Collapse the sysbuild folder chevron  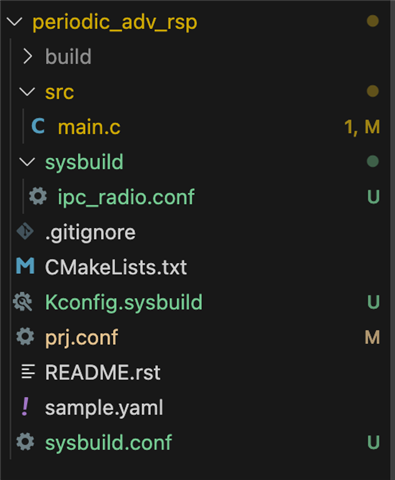(x=27, y=162)
